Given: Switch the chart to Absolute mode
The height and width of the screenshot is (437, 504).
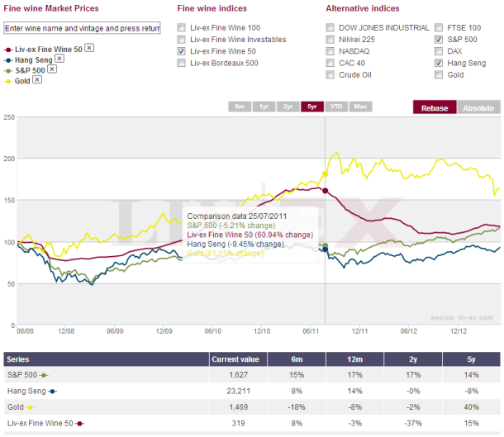Looking at the screenshot, I should point(478,107).
